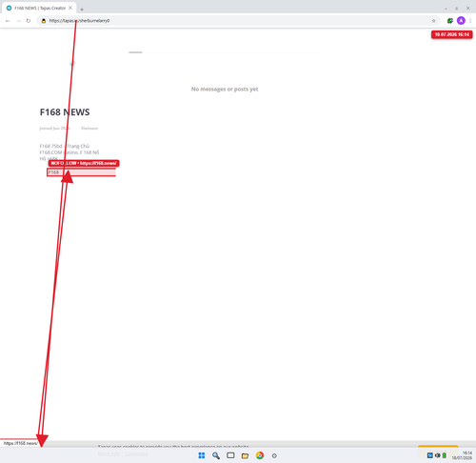Click the Chrome icon on the taskbar
Screen dimensions: 476x463
[260, 455]
